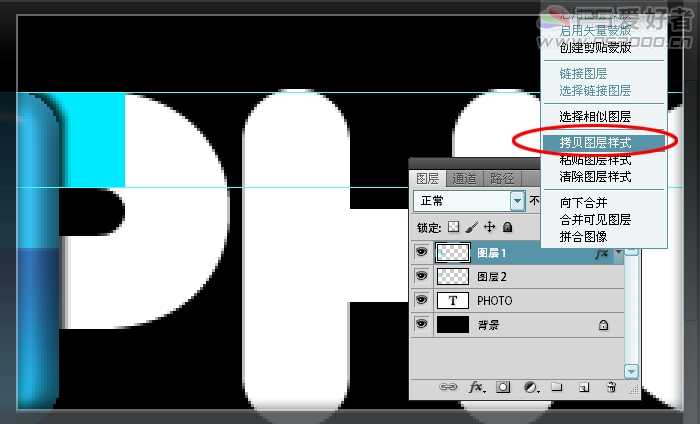This screenshot has height=424, width=700.
Task: Expand layer effects arrow on 图层 1
Action: pyautogui.click(x=618, y=254)
